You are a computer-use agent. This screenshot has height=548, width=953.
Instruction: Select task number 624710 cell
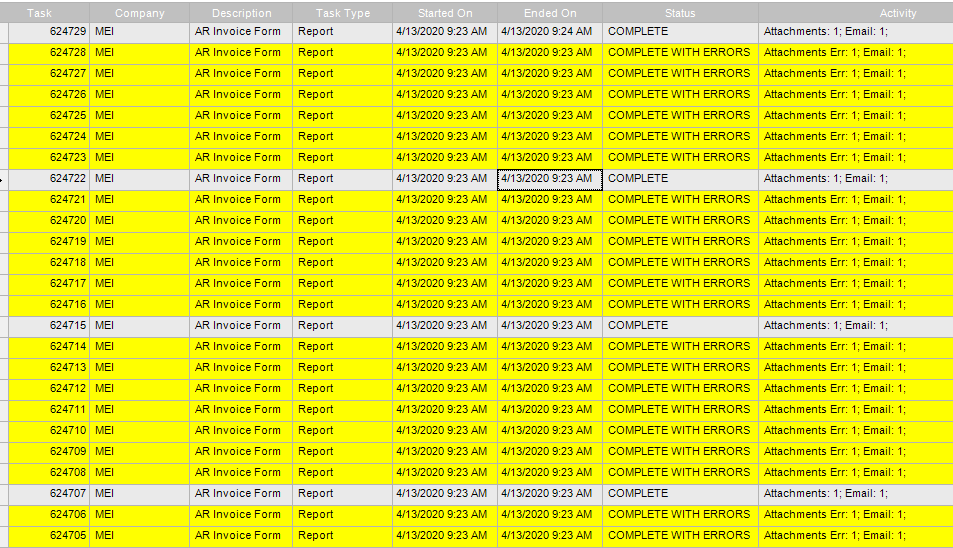[49, 431]
